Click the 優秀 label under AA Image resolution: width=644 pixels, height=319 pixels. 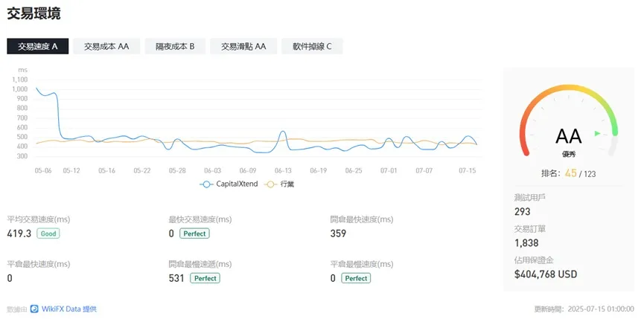[568, 155]
